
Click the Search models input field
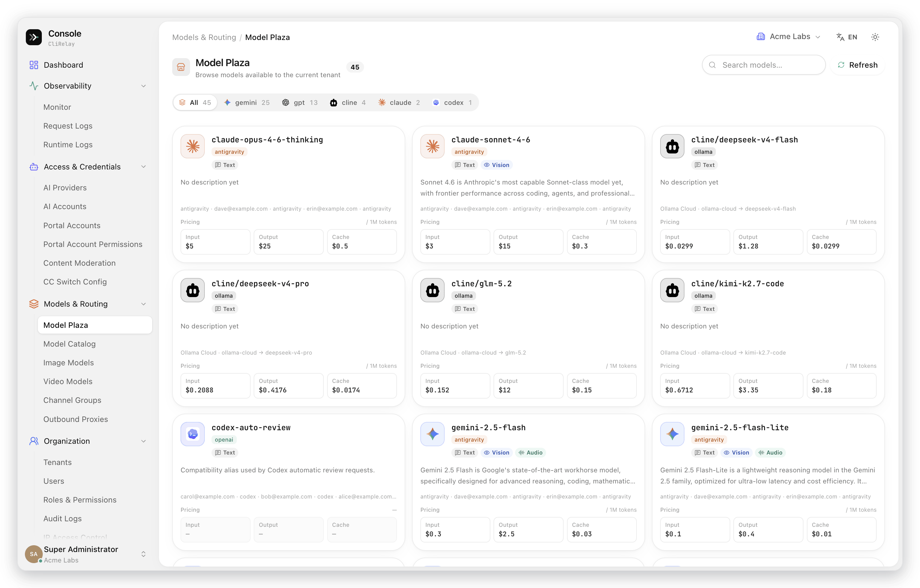(x=764, y=65)
